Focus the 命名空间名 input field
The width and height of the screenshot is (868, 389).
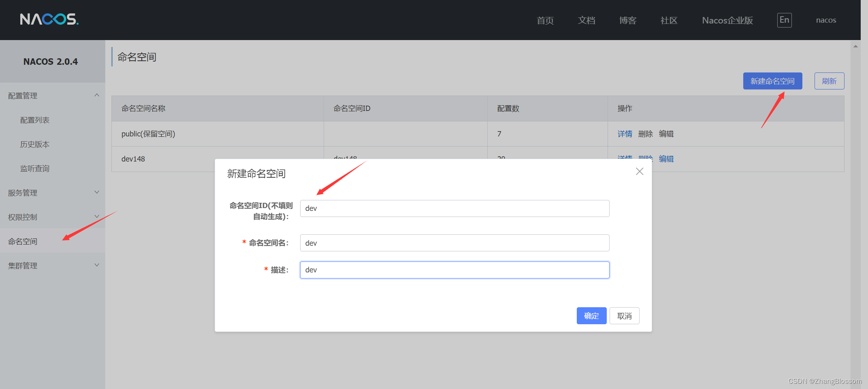454,243
